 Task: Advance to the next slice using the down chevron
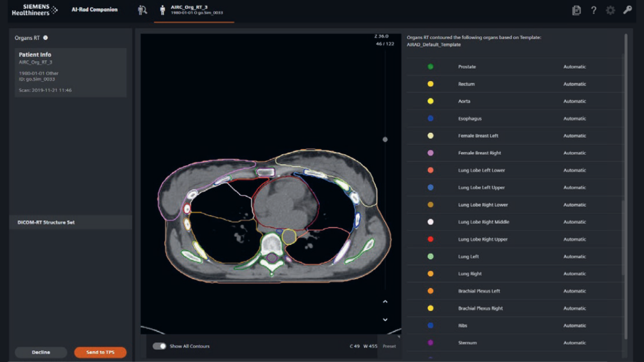(x=385, y=319)
